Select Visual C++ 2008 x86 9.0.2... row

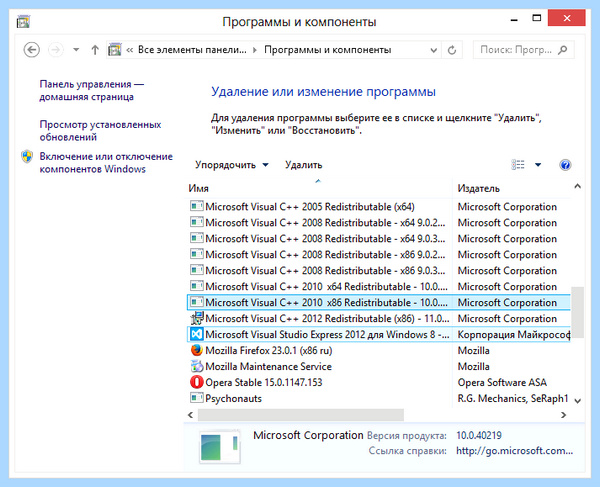click(378, 255)
